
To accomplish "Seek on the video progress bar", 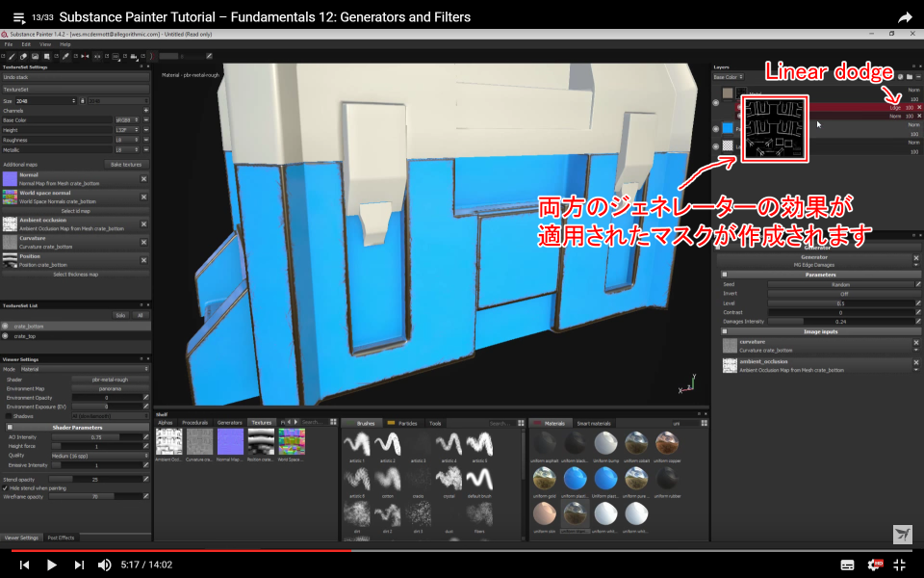I will (x=462, y=551).
